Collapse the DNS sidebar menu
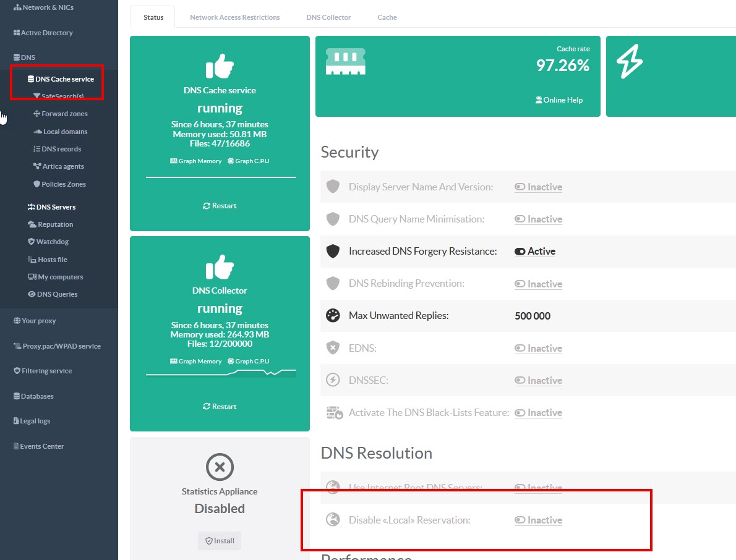Viewport: 736px width, 560px height. 28,57
